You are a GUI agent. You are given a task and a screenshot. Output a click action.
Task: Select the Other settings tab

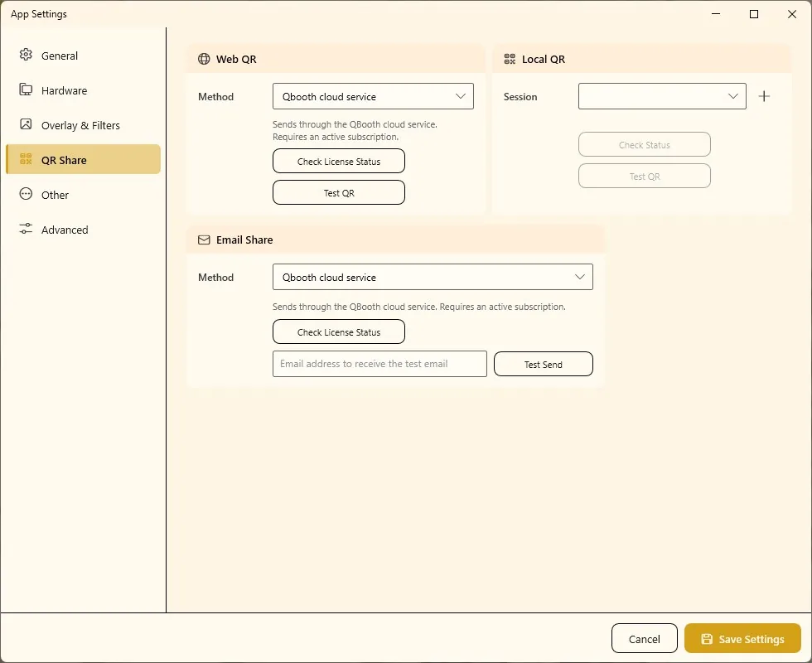pyautogui.click(x=83, y=195)
